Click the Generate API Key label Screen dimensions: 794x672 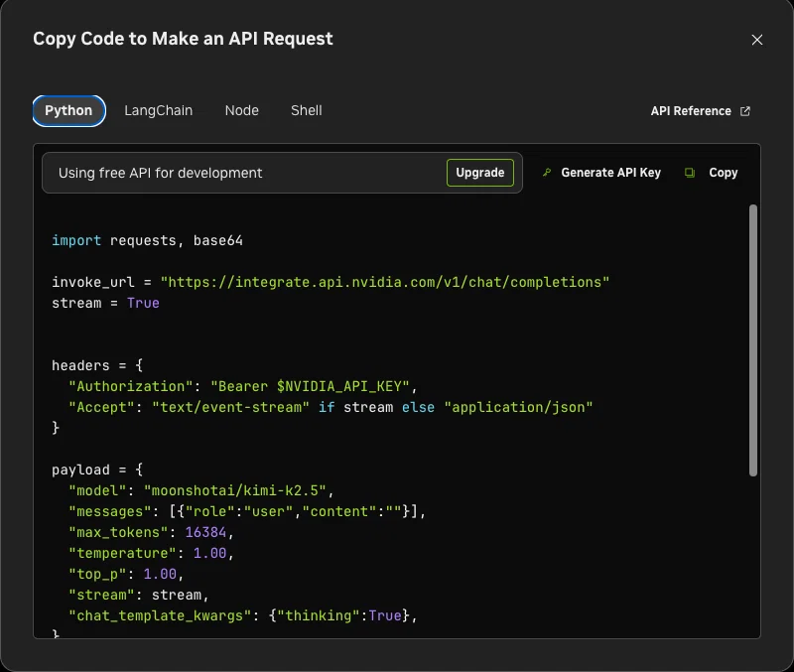[610, 173]
